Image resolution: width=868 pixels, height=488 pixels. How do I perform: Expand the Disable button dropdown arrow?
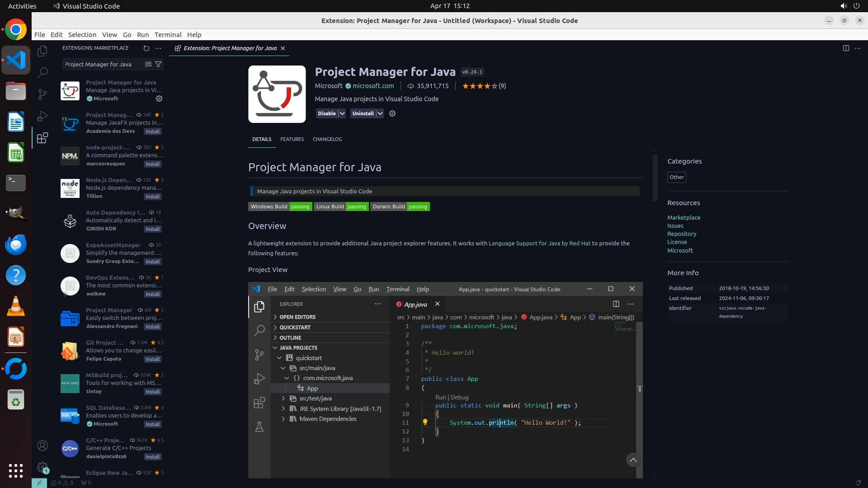[342, 113]
